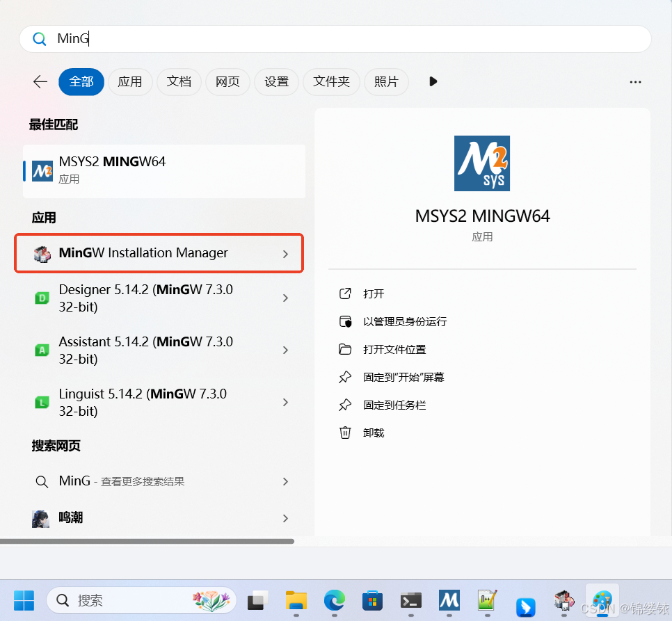Click the large MSYS2 logo in details pane
The image size is (672, 621).
click(481, 163)
